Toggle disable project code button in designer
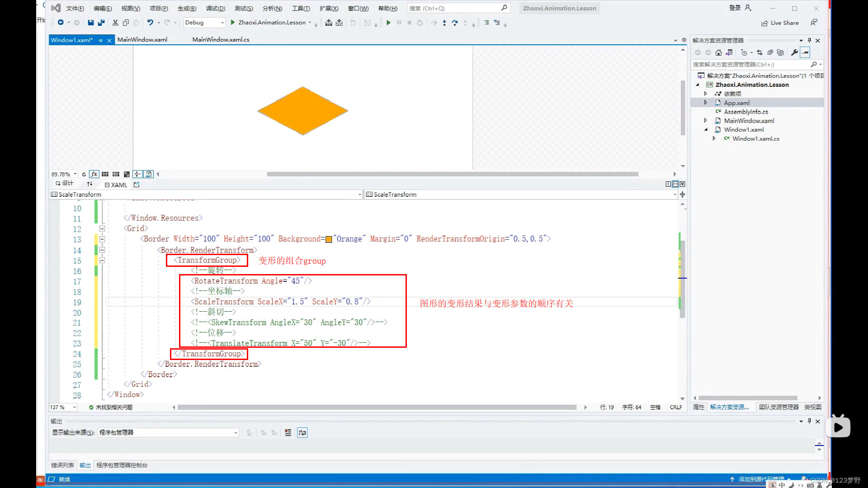 pyautogui.click(x=149, y=174)
